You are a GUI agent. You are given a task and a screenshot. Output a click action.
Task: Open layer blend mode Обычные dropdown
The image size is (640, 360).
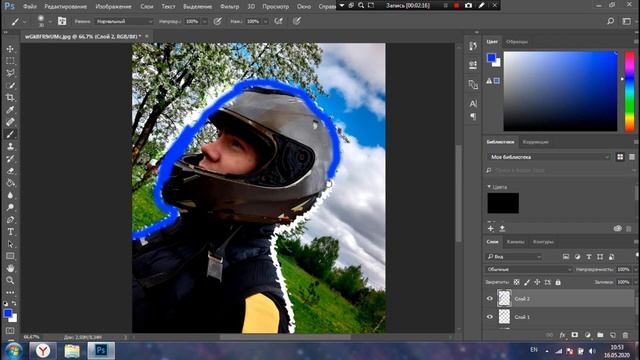(529, 269)
